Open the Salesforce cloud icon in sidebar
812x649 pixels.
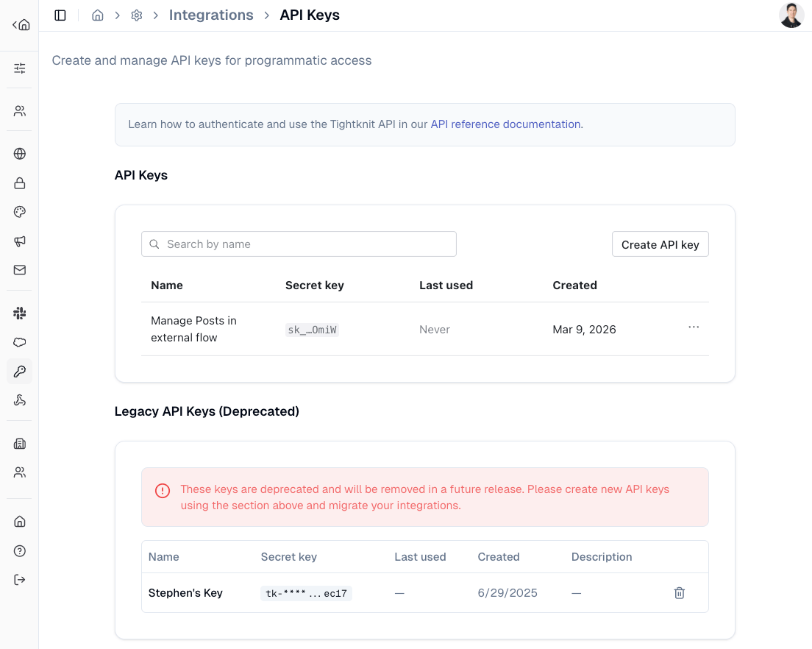click(20, 342)
